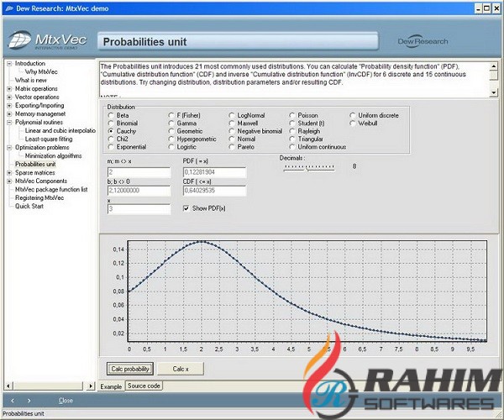The height and width of the screenshot is (420, 504).
Task: Select the Binomial distribution
Action: tap(123, 123)
